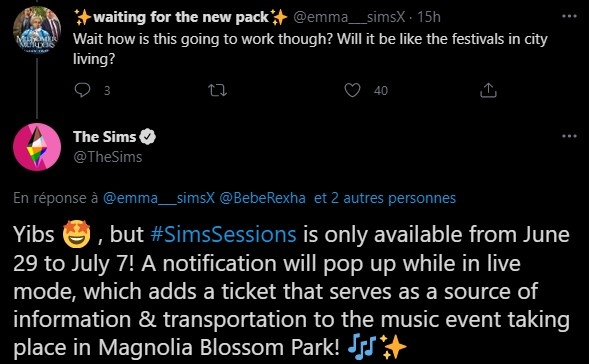Open more options on The Sims tweet
The height and width of the screenshot is (364, 589).
pyautogui.click(x=569, y=136)
